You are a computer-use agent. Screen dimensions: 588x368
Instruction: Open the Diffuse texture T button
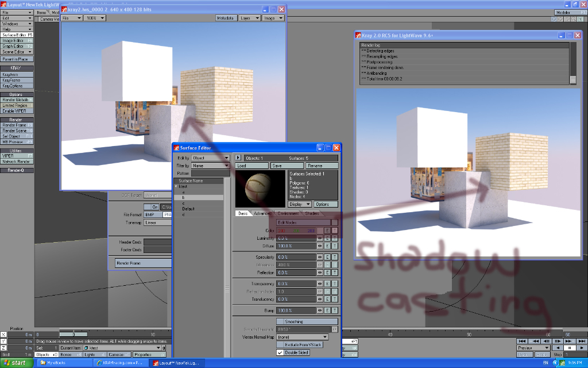pyautogui.click(x=334, y=246)
